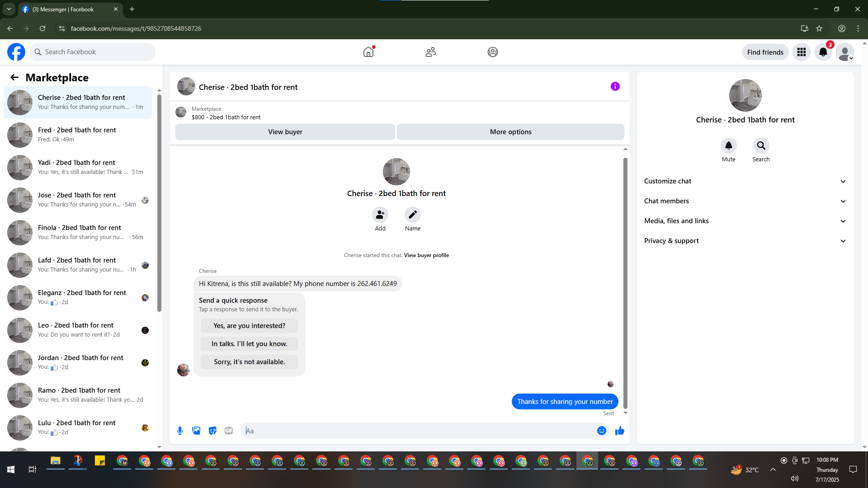Screen dimensions: 868x488
Task: Send quick reply 'Sorry, it's not available.'
Action: coord(249,362)
